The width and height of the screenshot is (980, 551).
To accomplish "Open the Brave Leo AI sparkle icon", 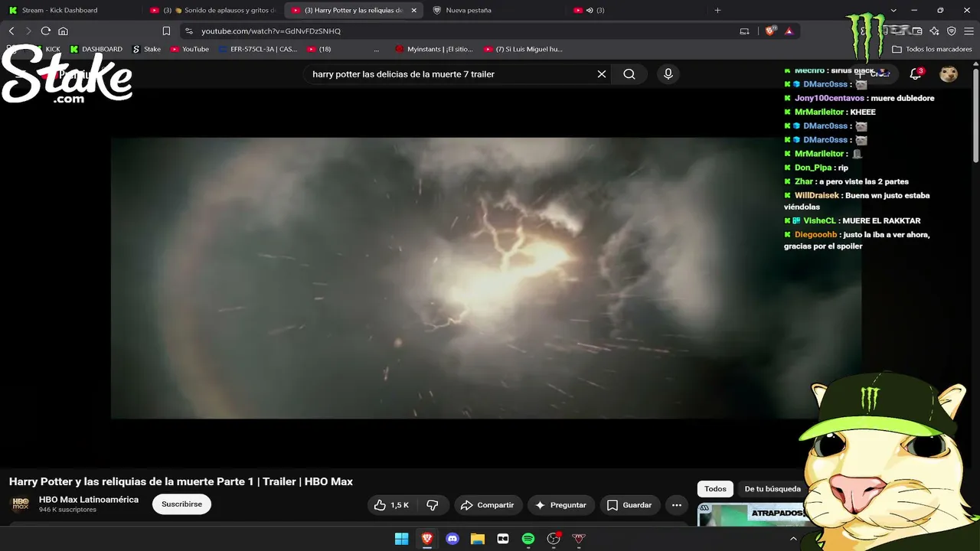I will pos(934,31).
